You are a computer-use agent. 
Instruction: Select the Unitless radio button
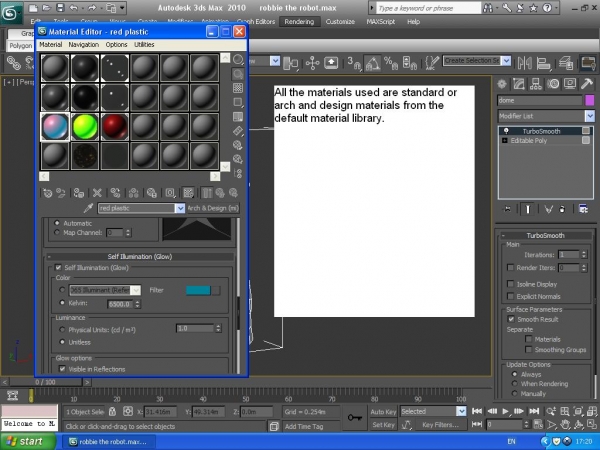tap(62, 342)
